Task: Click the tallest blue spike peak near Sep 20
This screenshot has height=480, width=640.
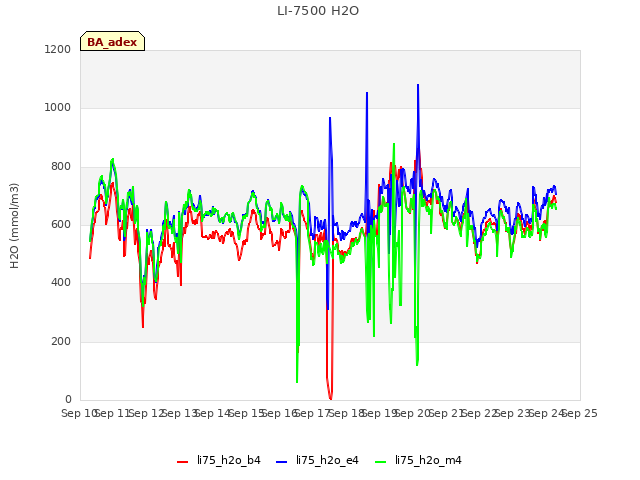Action: tap(418, 85)
